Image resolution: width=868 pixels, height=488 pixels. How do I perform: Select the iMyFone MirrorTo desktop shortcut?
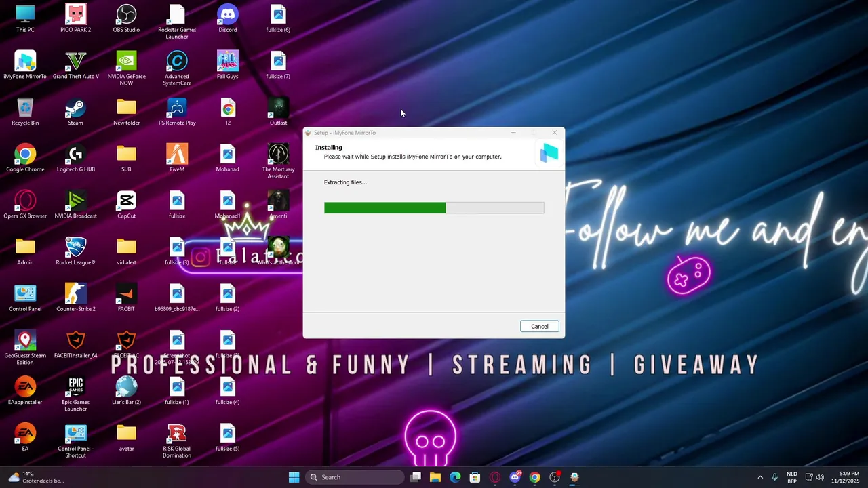coord(25,66)
